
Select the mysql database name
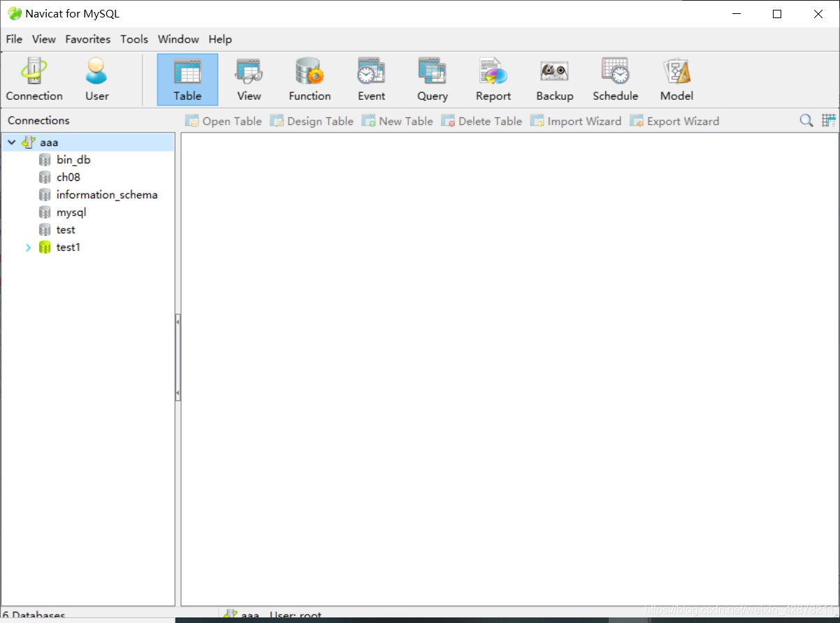[71, 212]
